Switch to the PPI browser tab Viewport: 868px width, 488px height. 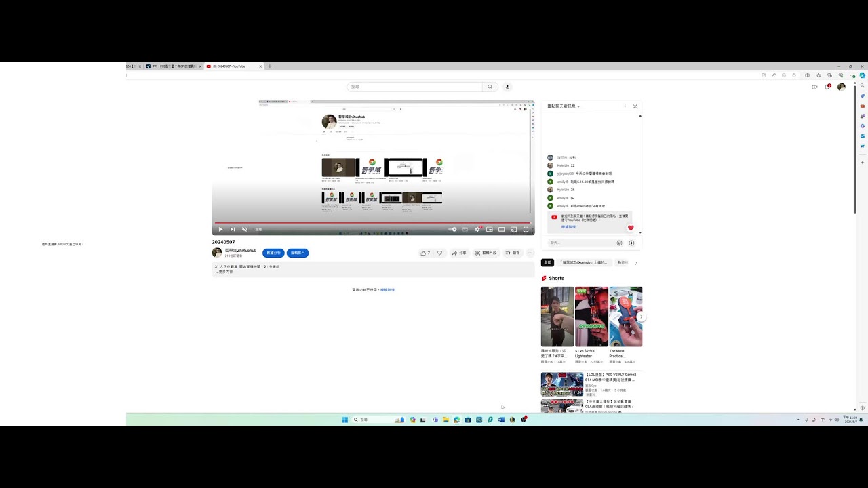coord(174,66)
